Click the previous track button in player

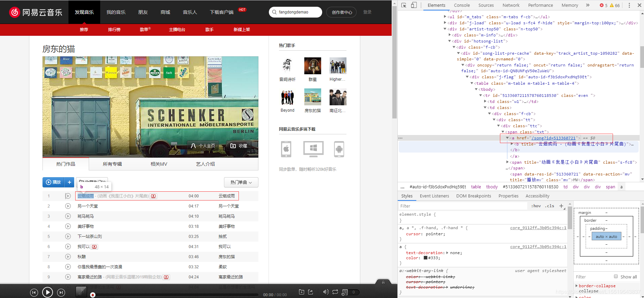pos(34,292)
